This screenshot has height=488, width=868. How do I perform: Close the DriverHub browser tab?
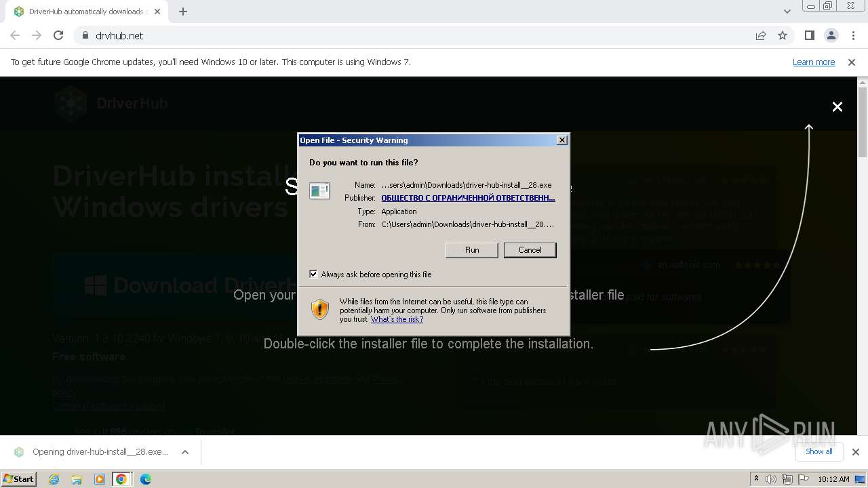157,12
